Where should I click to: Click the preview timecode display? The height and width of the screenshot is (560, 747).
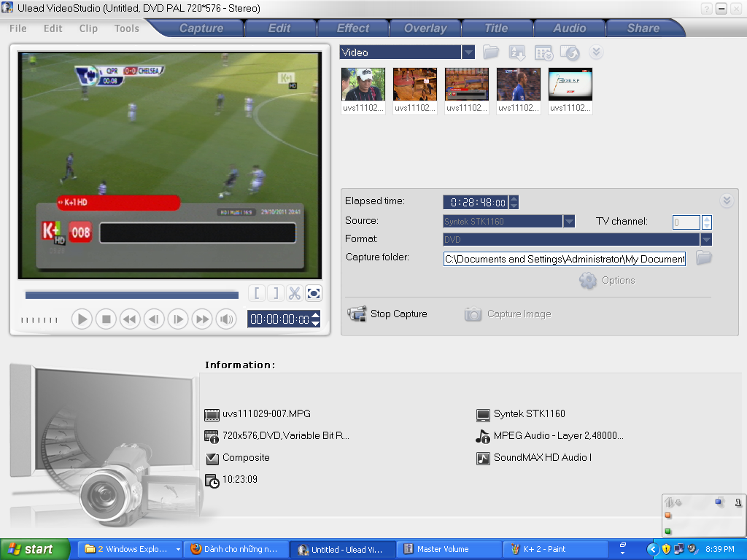[279, 319]
